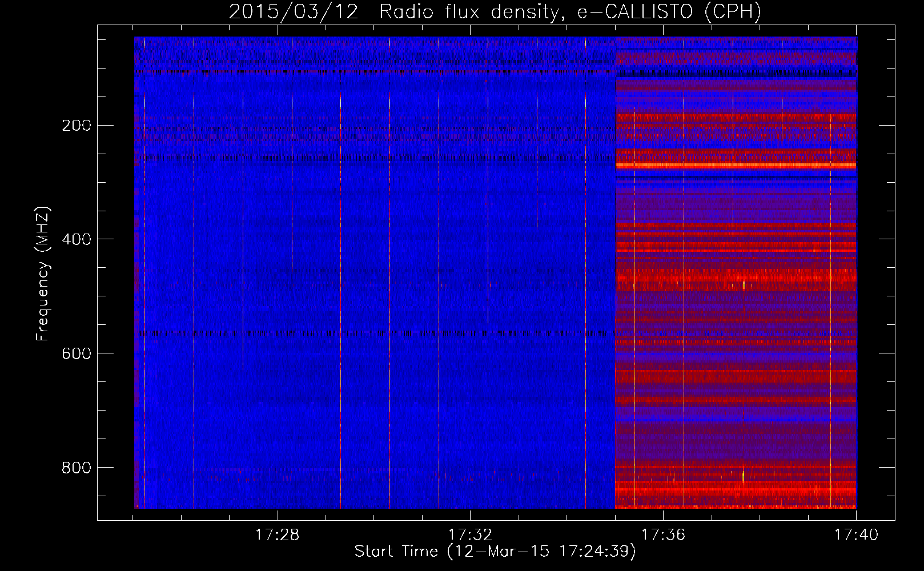Click the '17:32' time tick label
The width and height of the screenshot is (924, 571).
(470, 535)
